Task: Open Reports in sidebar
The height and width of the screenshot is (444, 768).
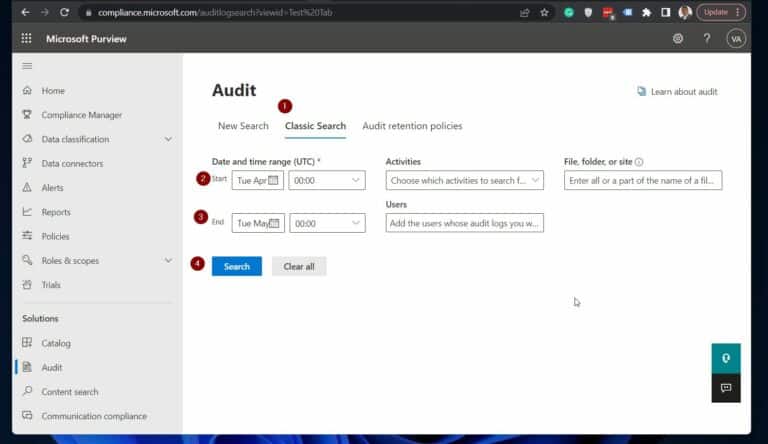Action: pyautogui.click(x=56, y=212)
